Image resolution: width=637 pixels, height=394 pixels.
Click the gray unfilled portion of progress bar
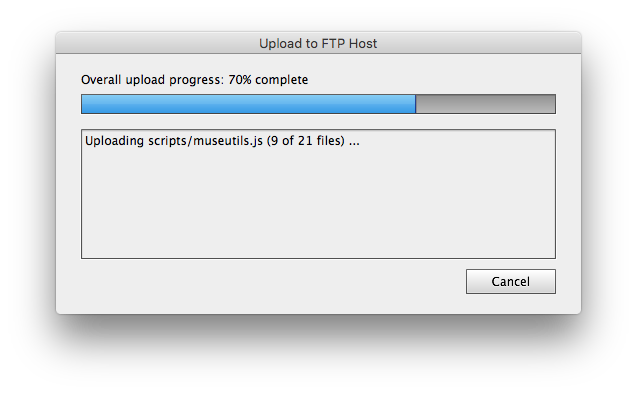coord(485,104)
